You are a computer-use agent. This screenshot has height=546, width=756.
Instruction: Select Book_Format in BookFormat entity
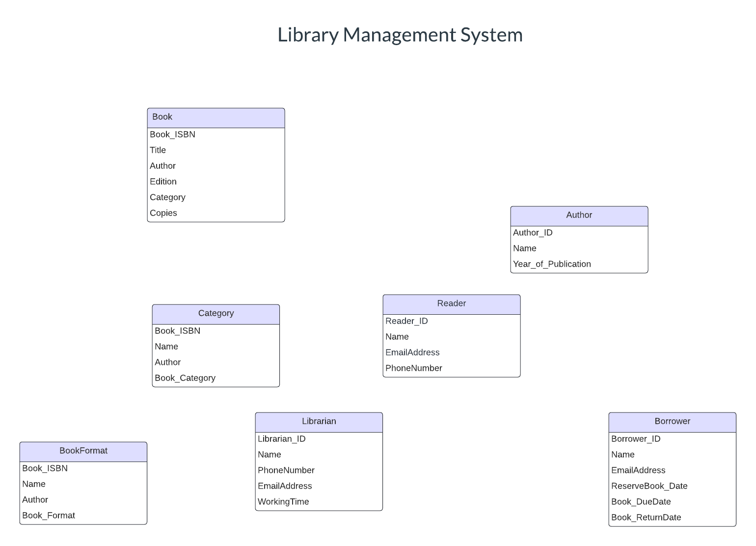coord(49,515)
